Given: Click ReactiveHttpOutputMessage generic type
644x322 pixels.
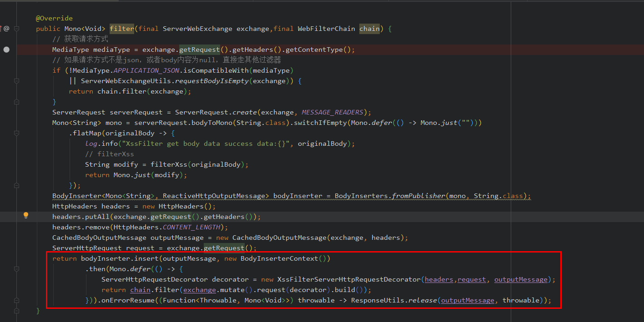Looking at the screenshot, I should (214, 196).
